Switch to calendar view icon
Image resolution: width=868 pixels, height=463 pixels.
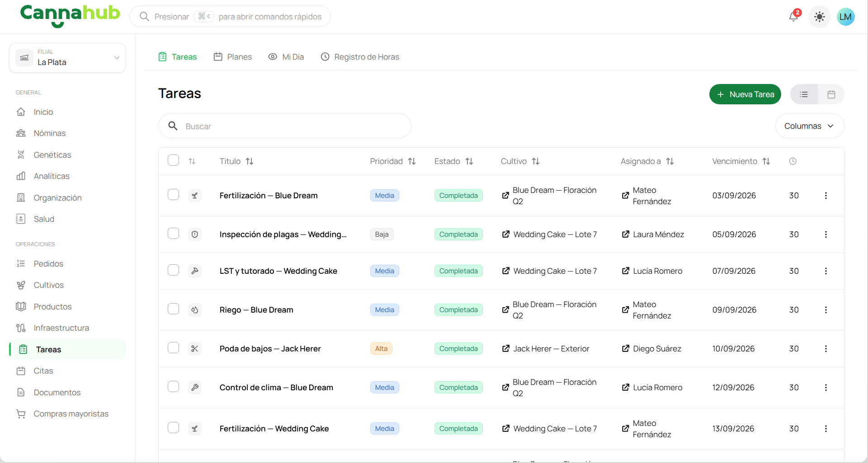[831, 94]
